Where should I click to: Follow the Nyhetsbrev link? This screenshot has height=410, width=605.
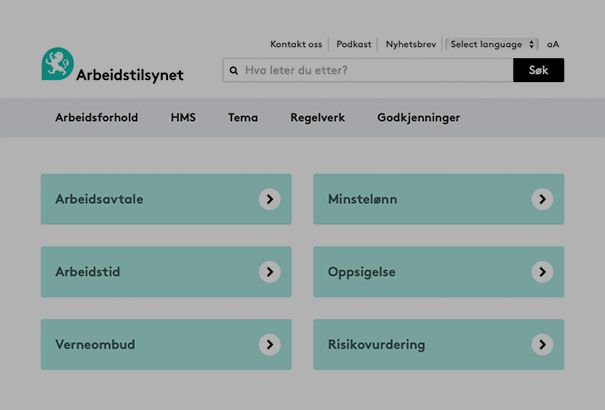point(411,44)
